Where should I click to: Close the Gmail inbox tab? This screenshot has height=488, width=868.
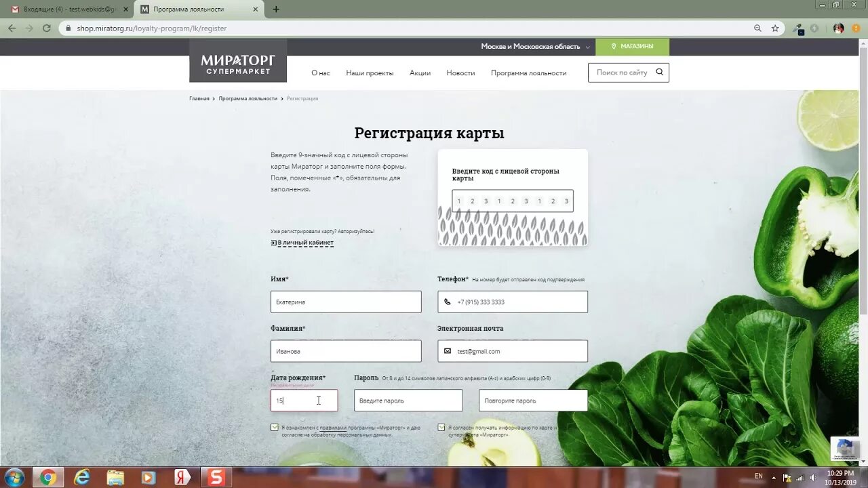click(x=125, y=9)
